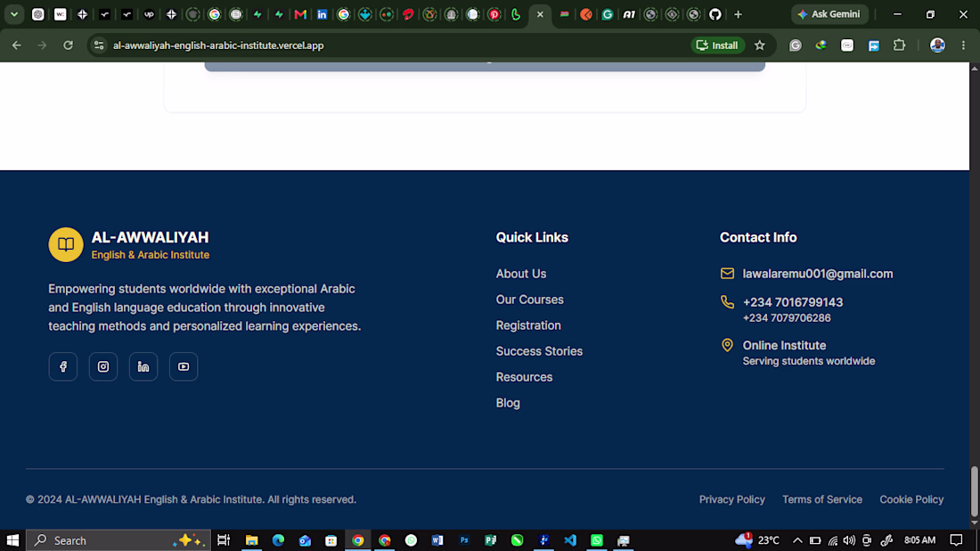The width and height of the screenshot is (980, 551).
Task: Open the GitHub tab
Action: coord(715,13)
